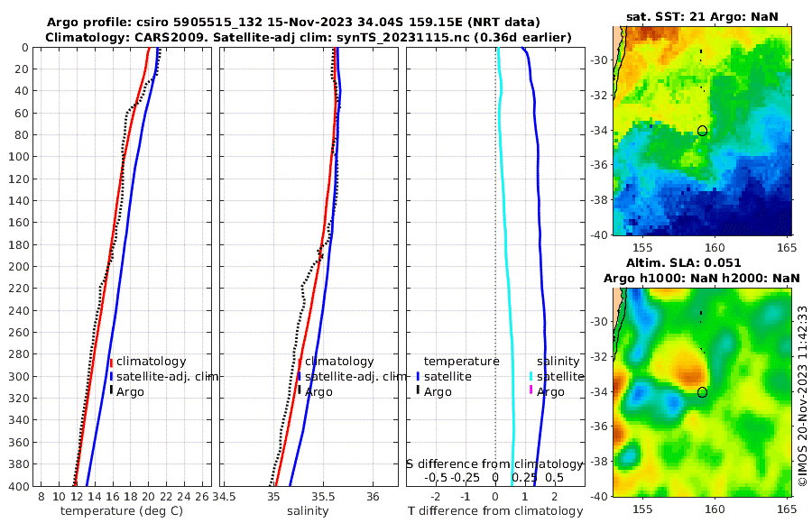Click the depth tick label '400' on the left axis
Screen dimensions: 812x523
click(x=18, y=486)
